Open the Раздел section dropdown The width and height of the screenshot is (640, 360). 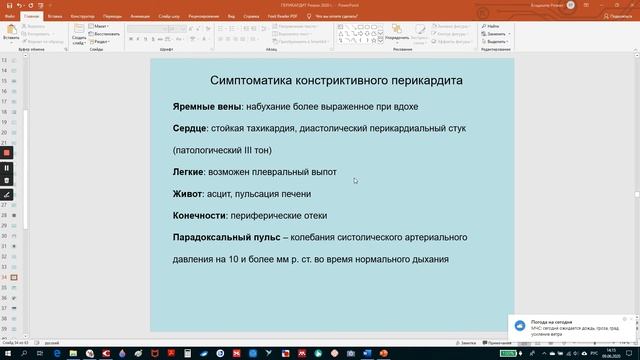point(99,42)
